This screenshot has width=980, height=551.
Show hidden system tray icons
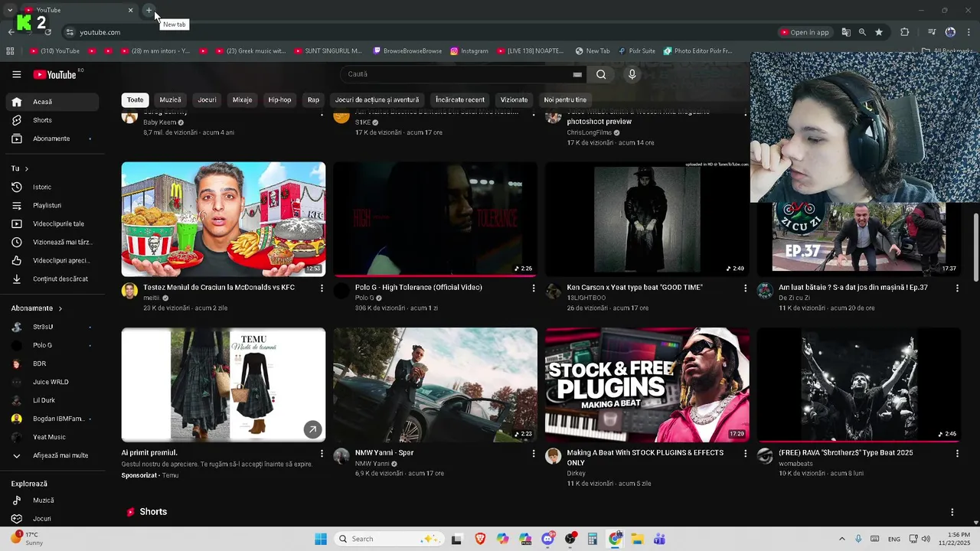click(841, 539)
